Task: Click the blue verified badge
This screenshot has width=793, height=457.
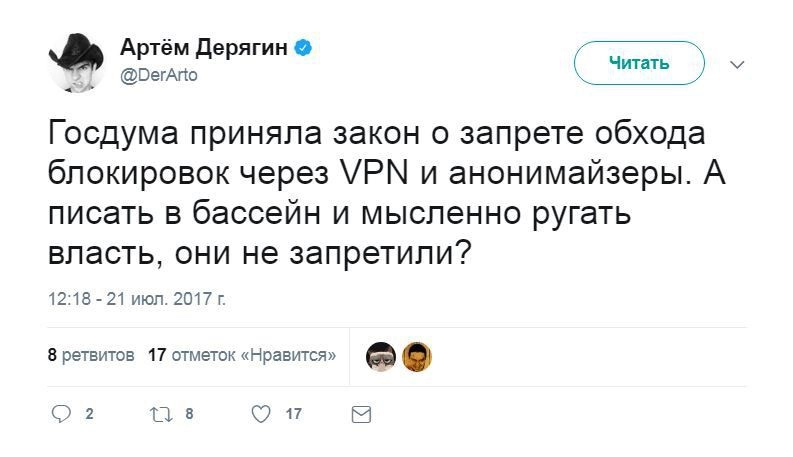Action: point(310,48)
